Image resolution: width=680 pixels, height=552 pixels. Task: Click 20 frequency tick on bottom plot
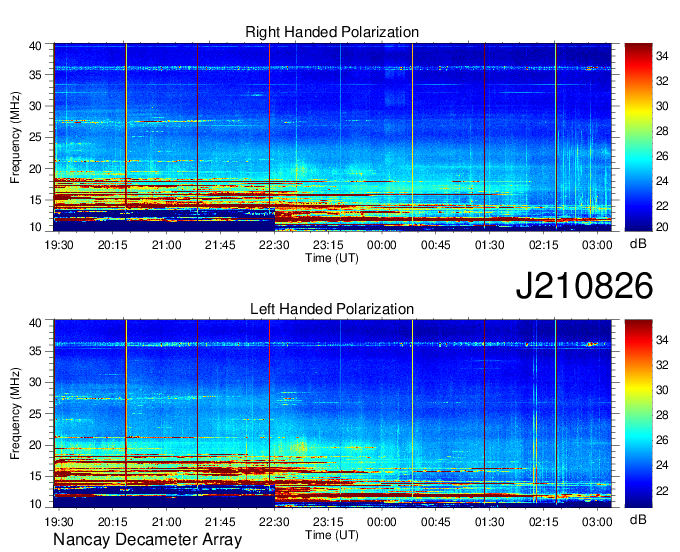(x=36, y=445)
